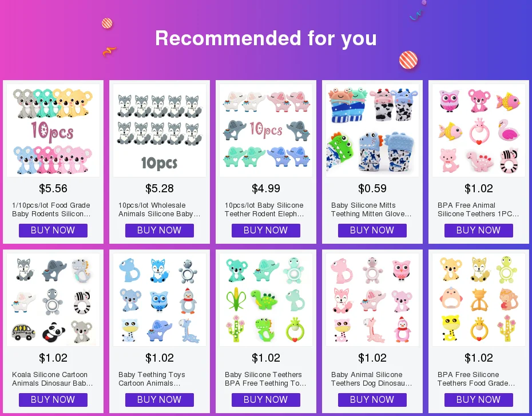Image resolution: width=532 pixels, height=416 pixels.
Task: View the green dinosaur and corn teethers image
Action: pyautogui.click(x=266, y=300)
